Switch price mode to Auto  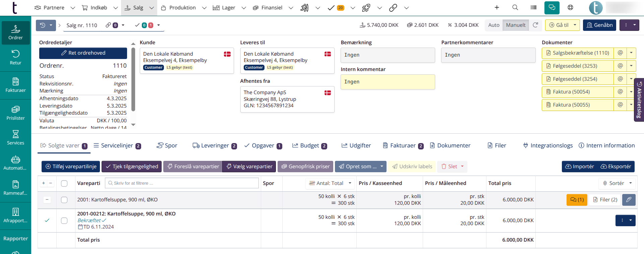click(493, 25)
